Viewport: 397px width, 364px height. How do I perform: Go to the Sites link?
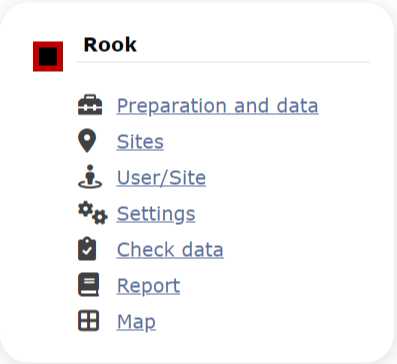click(x=140, y=142)
